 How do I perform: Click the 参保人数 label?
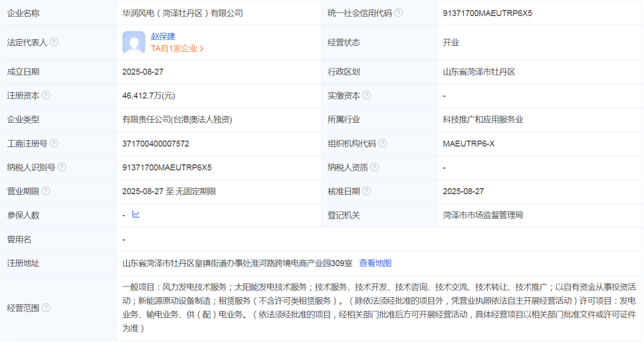click(x=23, y=215)
